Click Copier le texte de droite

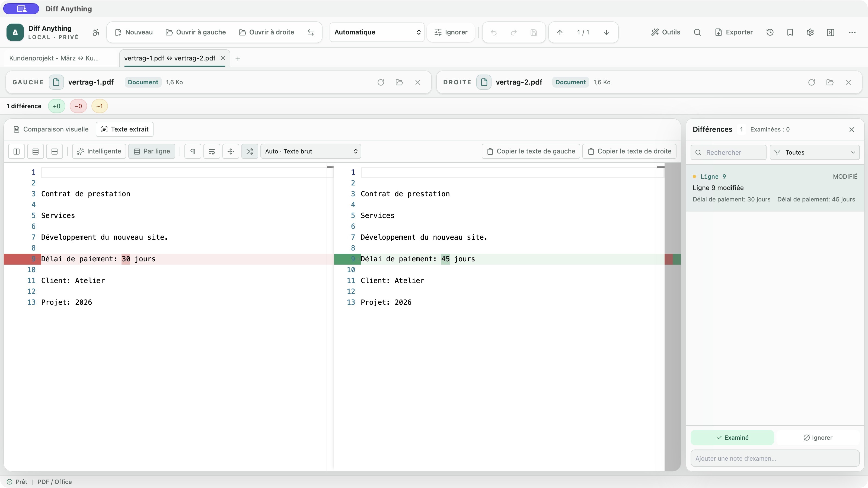tap(629, 152)
